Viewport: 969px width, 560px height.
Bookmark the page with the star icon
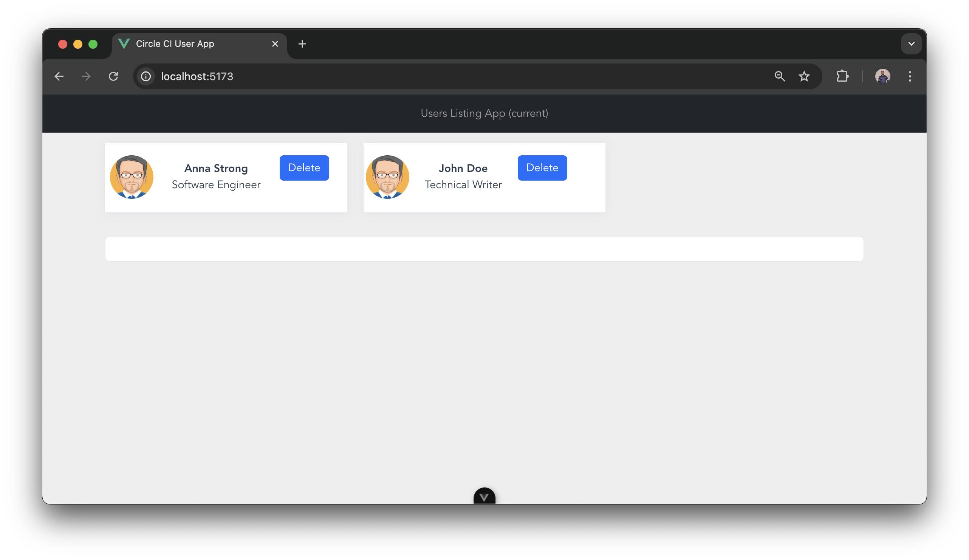tap(804, 76)
